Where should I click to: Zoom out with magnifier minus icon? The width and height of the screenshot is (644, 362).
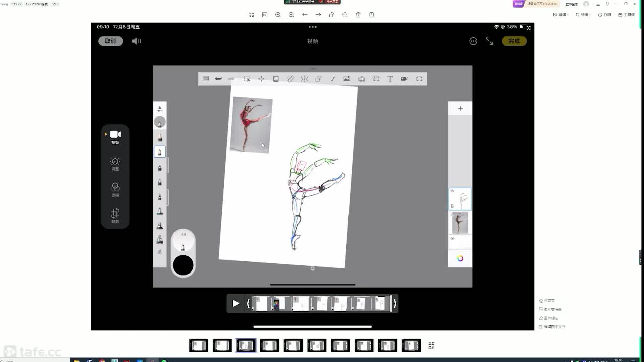(x=291, y=15)
